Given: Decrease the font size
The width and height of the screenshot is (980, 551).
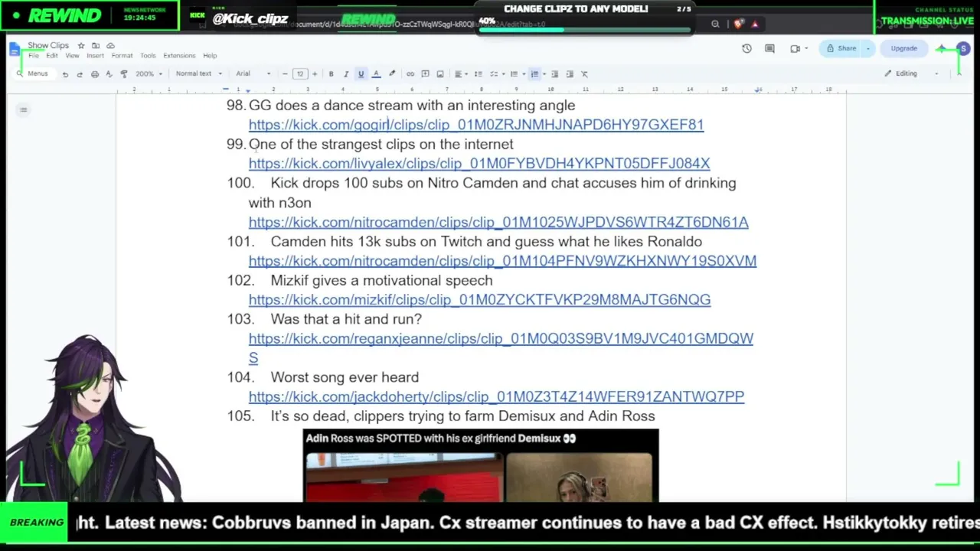Looking at the screenshot, I should [x=285, y=74].
